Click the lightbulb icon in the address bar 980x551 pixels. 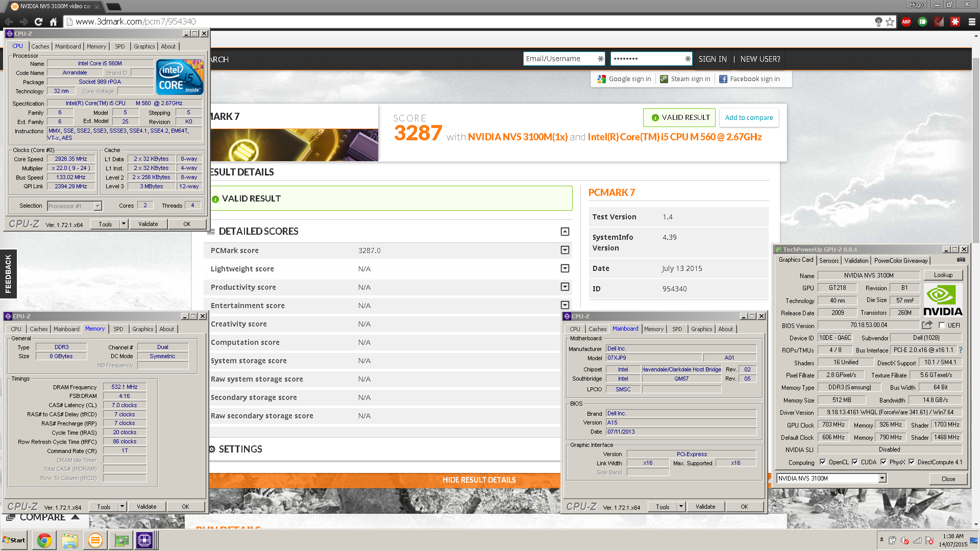point(878,22)
